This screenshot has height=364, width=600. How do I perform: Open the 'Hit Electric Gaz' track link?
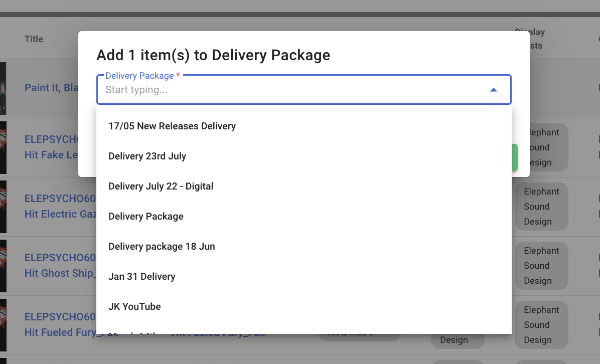[x=60, y=214]
